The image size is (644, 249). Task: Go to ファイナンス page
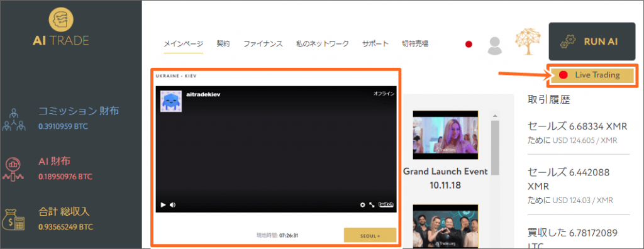[x=263, y=43]
